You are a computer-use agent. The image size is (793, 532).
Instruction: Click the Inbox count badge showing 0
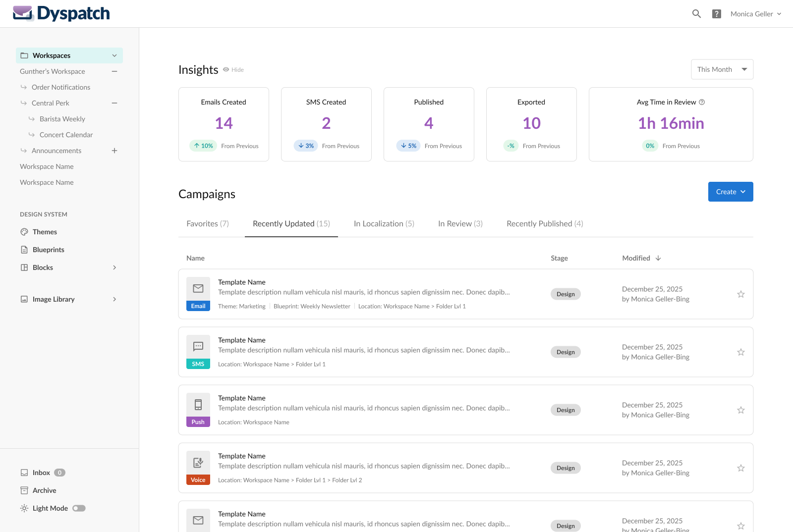59,473
